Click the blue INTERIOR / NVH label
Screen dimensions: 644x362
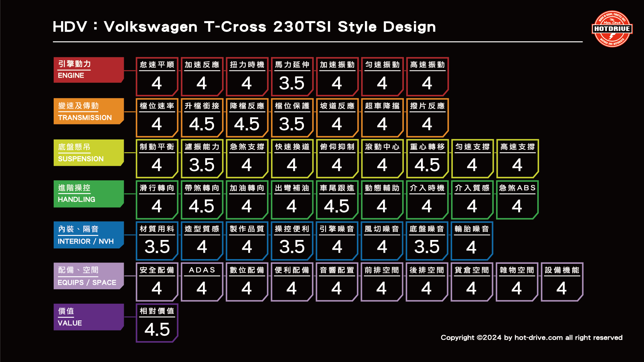pyautogui.click(x=89, y=235)
